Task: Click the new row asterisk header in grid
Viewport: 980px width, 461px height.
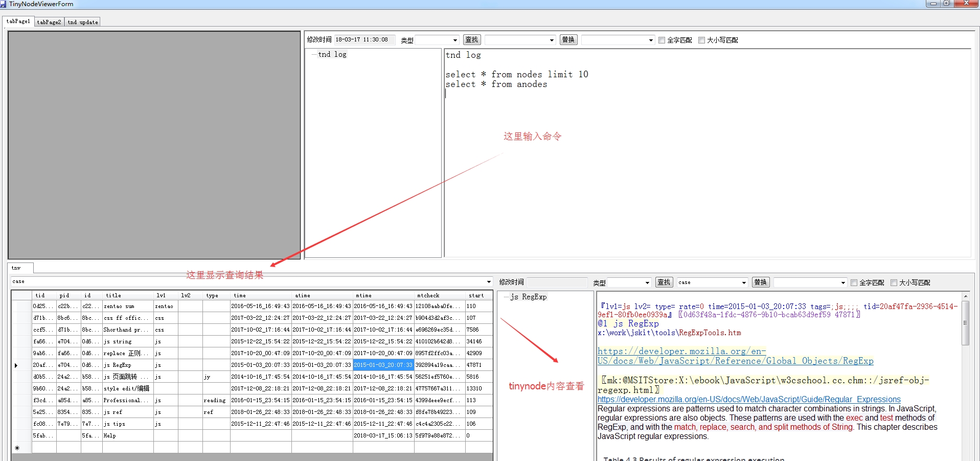Action: pos(17,448)
